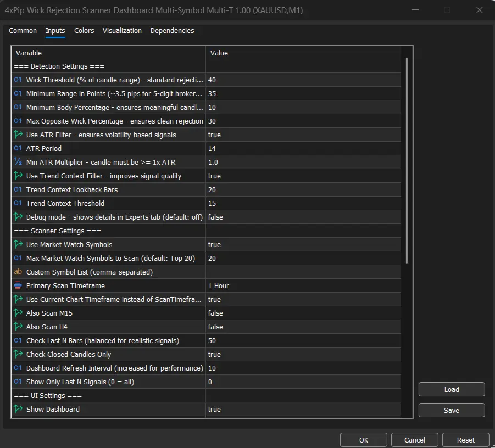495x448 pixels.
Task: Open the Visualization tab
Action: [122, 31]
